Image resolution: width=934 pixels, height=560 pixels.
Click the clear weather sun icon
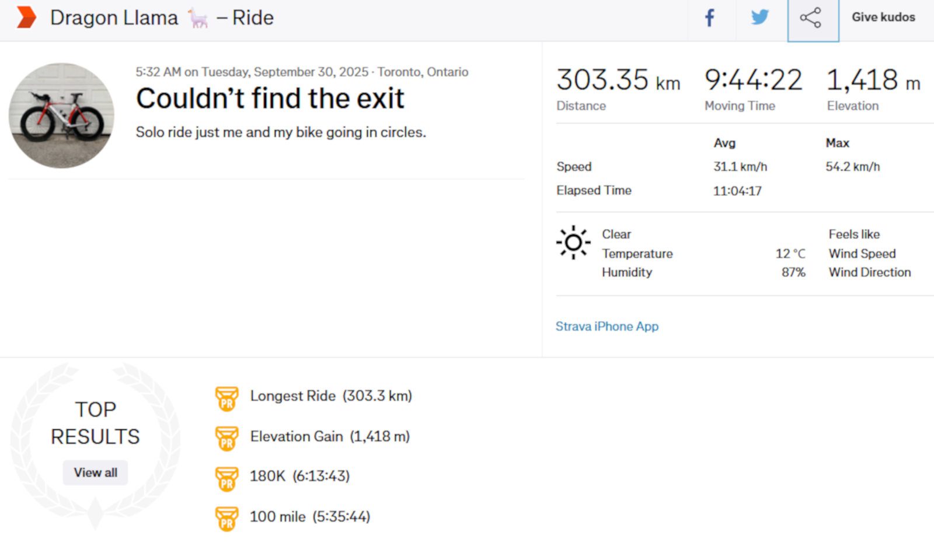(573, 242)
